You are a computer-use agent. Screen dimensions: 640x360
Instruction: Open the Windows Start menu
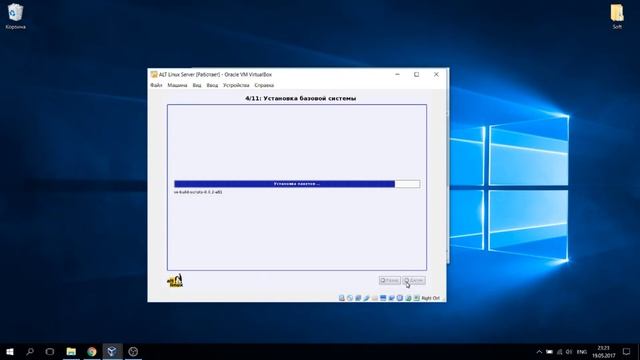click(x=10, y=351)
